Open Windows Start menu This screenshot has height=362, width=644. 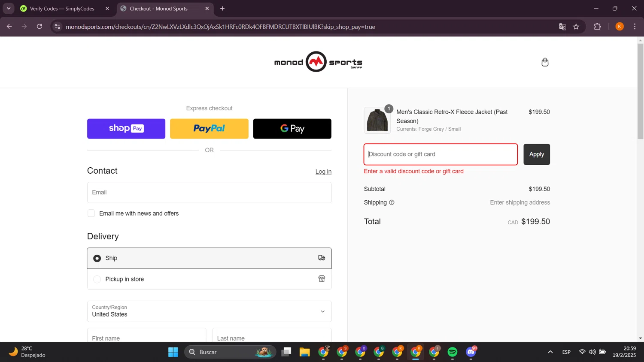coord(173,352)
